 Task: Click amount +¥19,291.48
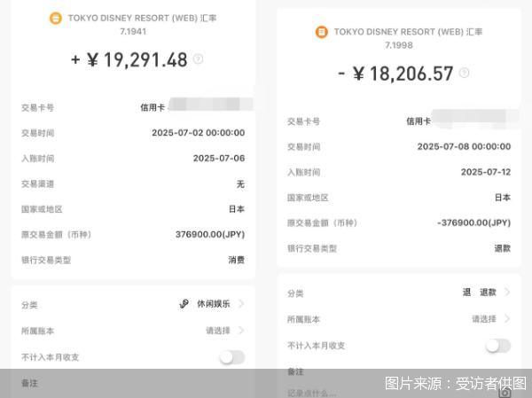pos(129,59)
